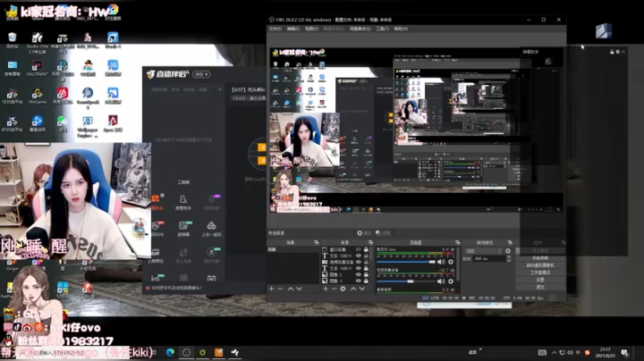Toggle lock on 视频采集设备 source
Image resolution: width=644 pixels, height=361 pixels.
pos(366,262)
